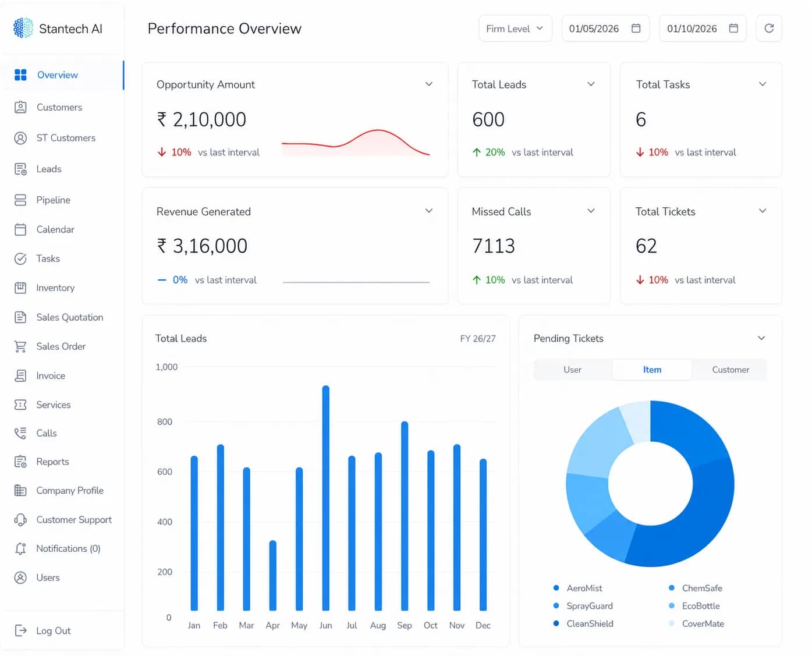Screen dimensions: 812x656
Task: Click the CoverMate legend color dot
Action: coord(672,623)
